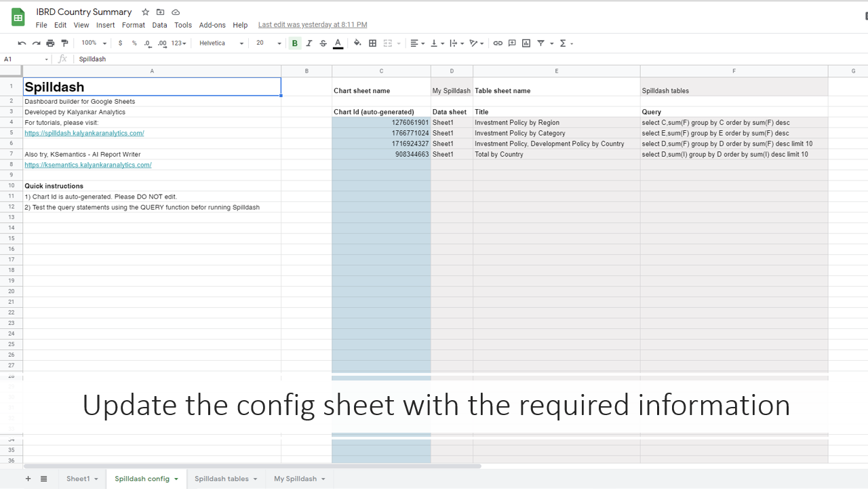Open the borders tool
This screenshot has width=868, height=489.
372,43
